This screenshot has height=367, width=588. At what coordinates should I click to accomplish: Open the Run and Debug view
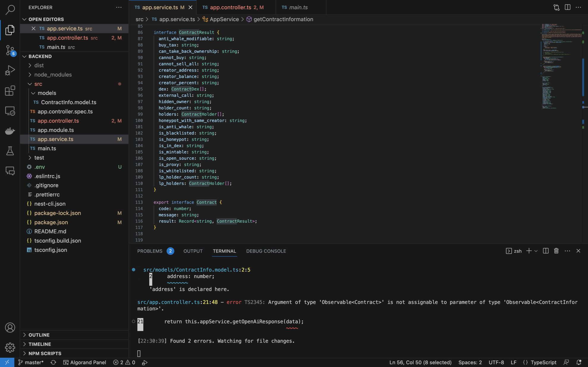click(x=10, y=70)
